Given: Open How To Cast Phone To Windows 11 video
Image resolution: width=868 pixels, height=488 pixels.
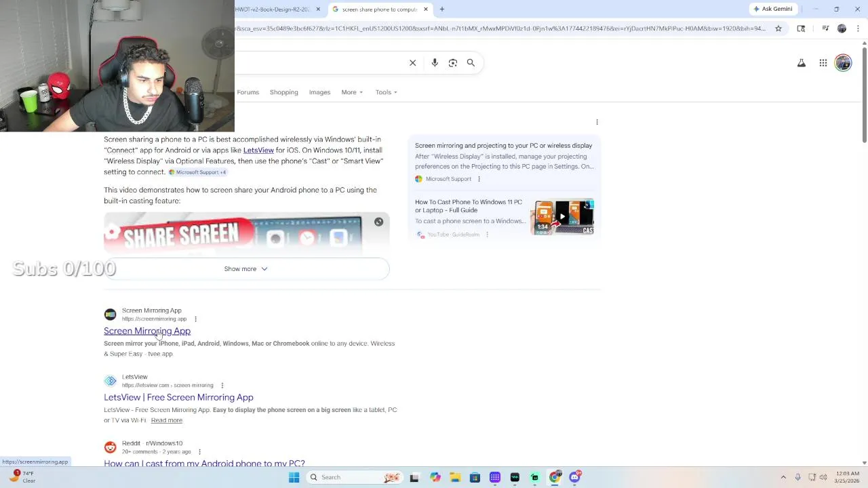Looking at the screenshot, I should pyautogui.click(x=469, y=206).
